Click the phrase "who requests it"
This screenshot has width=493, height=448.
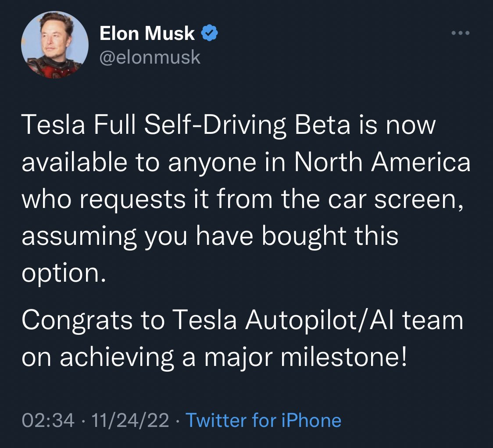pyautogui.click(x=115, y=200)
